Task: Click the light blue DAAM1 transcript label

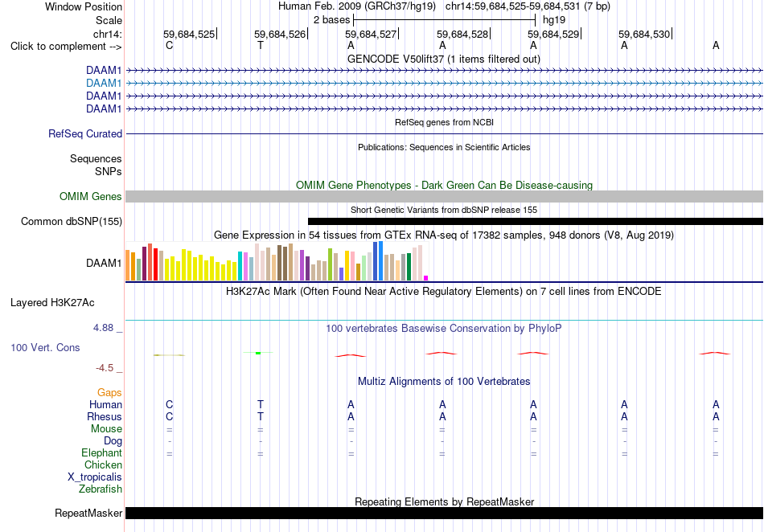Action: click(x=104, y=84)
